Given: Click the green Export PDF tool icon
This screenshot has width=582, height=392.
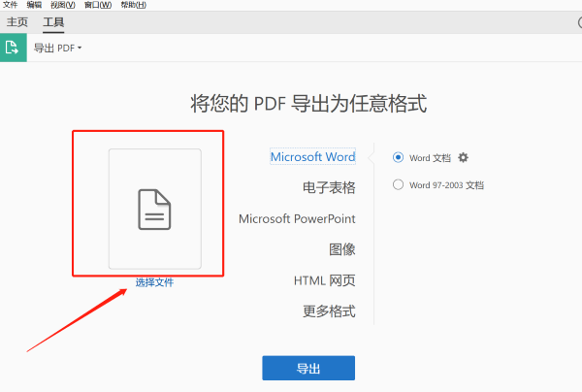Looking at the screenshot, I should click(13, 48).
